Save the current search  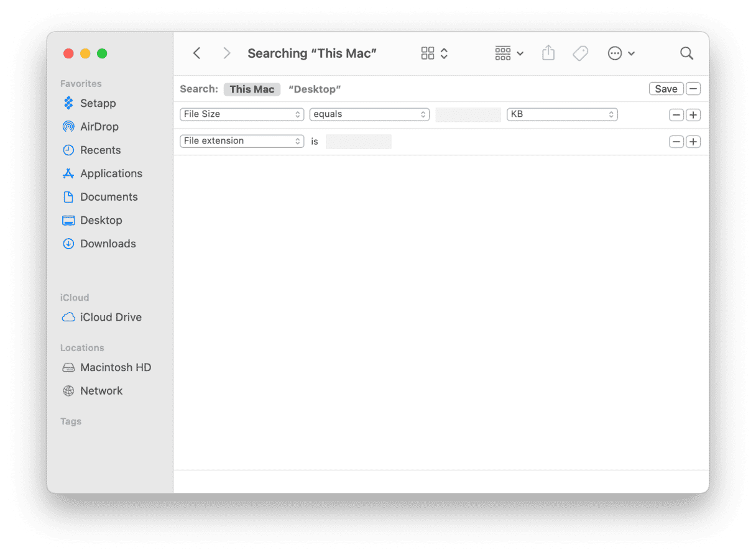[666, 88]
